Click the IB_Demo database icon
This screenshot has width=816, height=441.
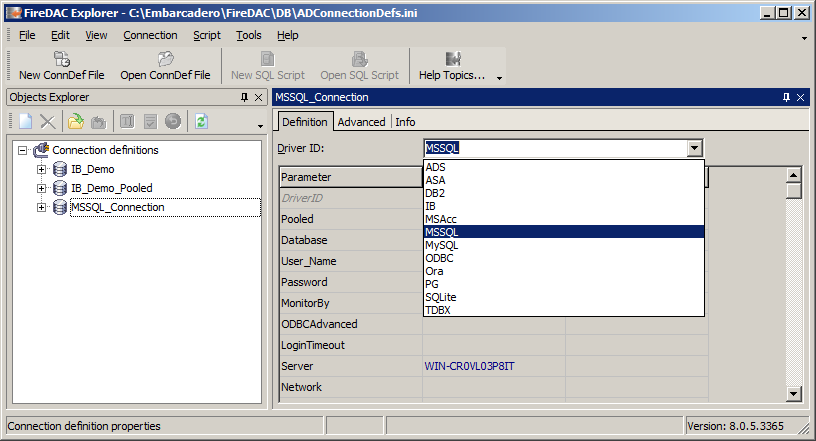coord(60,169)
